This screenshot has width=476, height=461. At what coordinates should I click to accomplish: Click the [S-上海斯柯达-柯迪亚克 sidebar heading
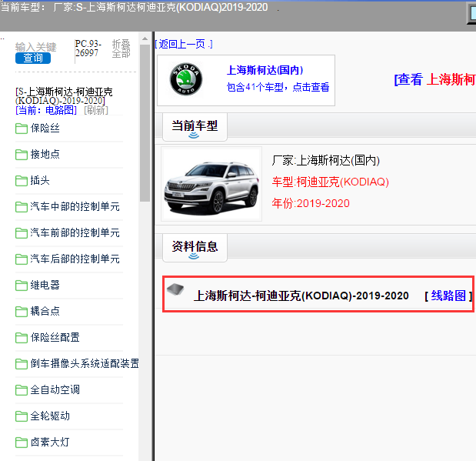pyautogui.click(x=64, y=95)
